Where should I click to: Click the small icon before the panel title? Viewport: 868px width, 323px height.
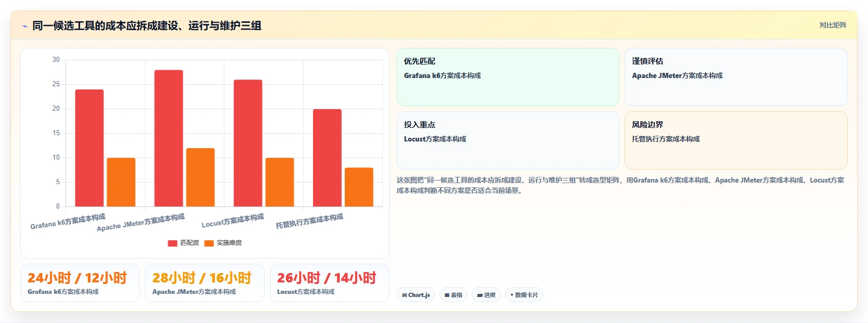click(24, 26)
